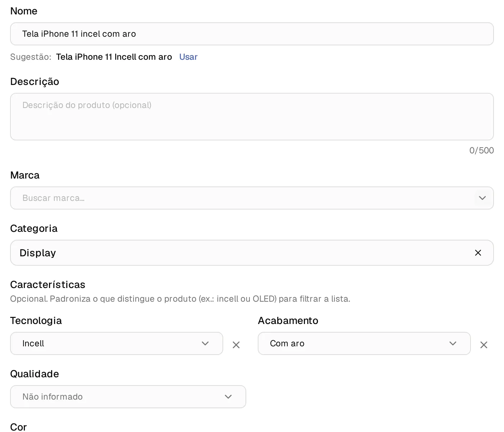Expand the Acabamento Com aro dropdown
Image resolution: width=504 pixels, height=432 pixels.
364,343
